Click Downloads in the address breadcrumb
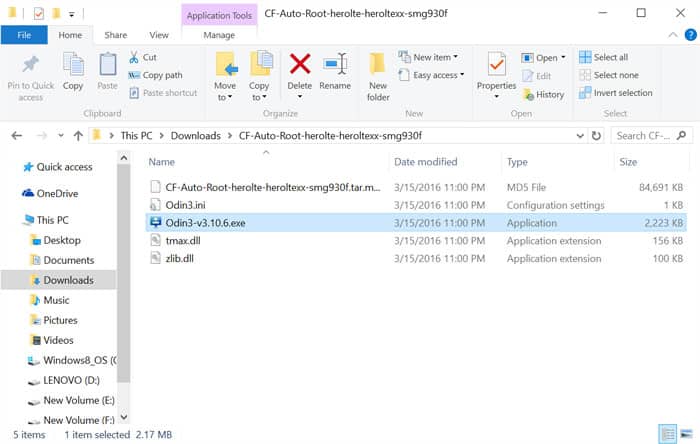The image size is (700, 444). [196, 136]
